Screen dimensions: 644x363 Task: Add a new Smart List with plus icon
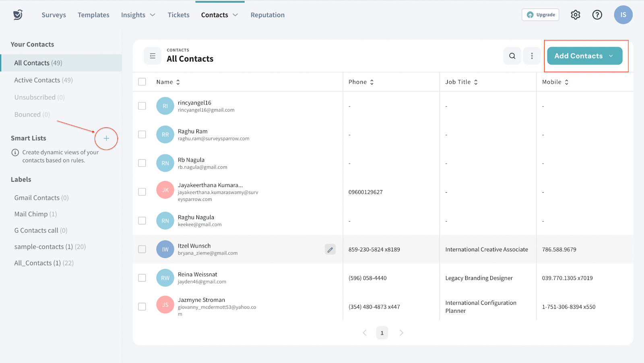tap(106, 138)
